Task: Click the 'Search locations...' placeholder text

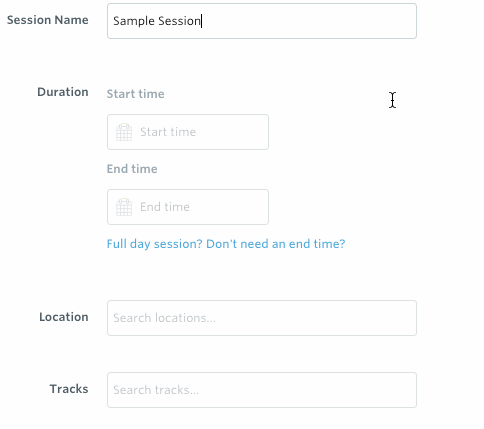Action: click(x=164, y=318)
